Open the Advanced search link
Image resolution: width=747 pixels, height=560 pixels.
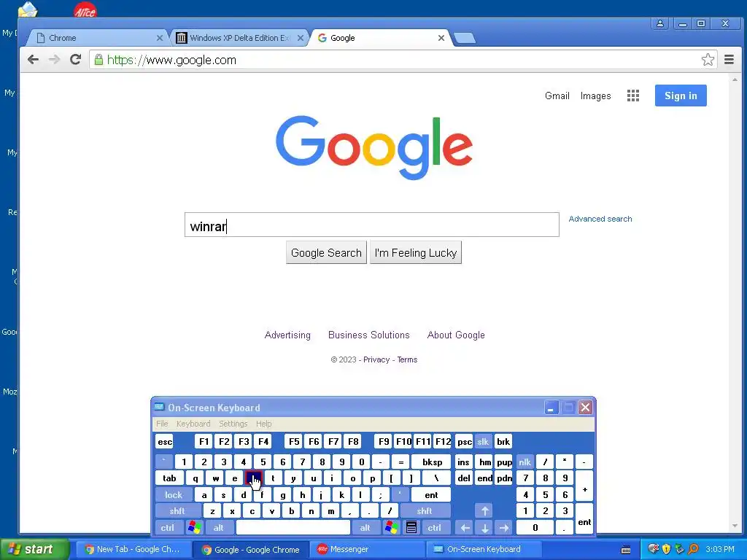[x=600, y=219]
